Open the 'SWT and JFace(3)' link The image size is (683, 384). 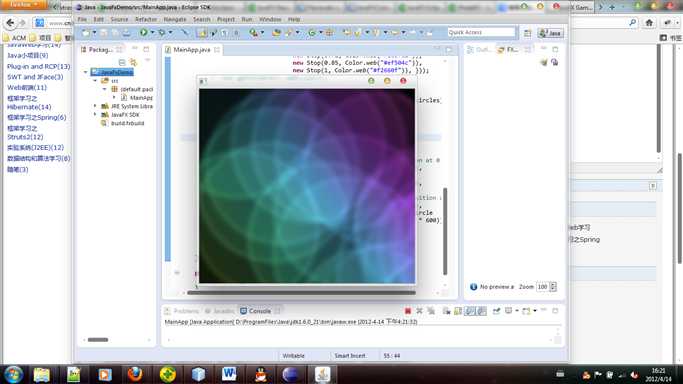point(35,77)
